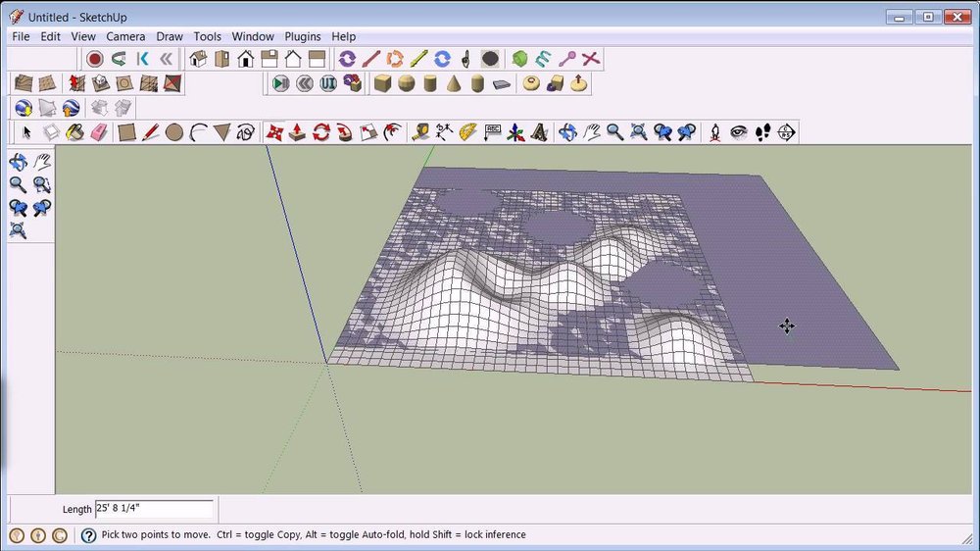Switch to the Iso house view
The width and height of the screenshot is (980, 551).
pos(198,59)
